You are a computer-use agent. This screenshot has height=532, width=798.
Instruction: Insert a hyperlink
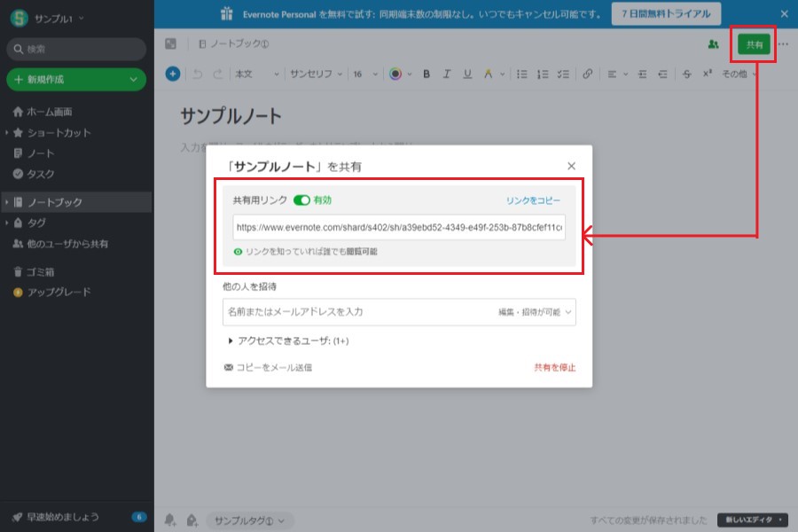(x=587, y=74)
